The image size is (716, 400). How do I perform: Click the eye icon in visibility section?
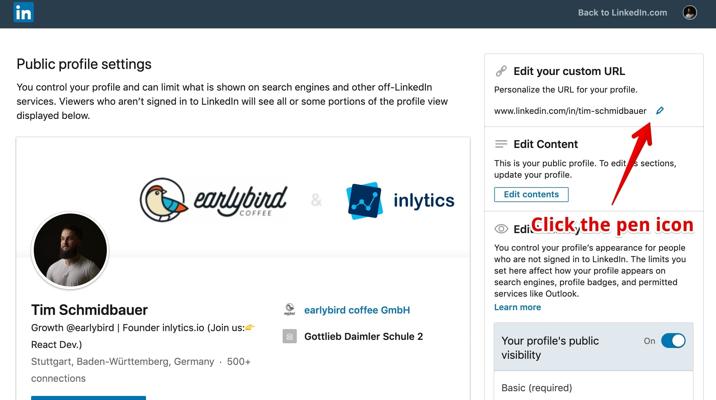coord(502,229)
